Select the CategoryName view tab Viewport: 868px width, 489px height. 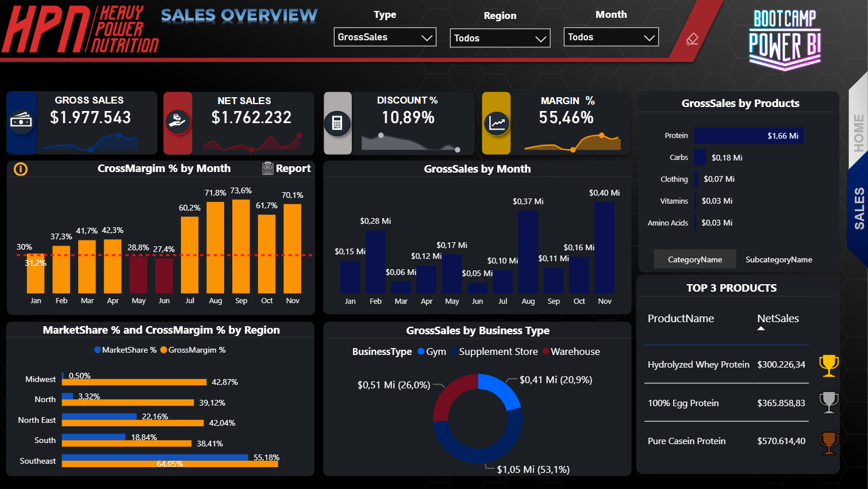point(695,259)
